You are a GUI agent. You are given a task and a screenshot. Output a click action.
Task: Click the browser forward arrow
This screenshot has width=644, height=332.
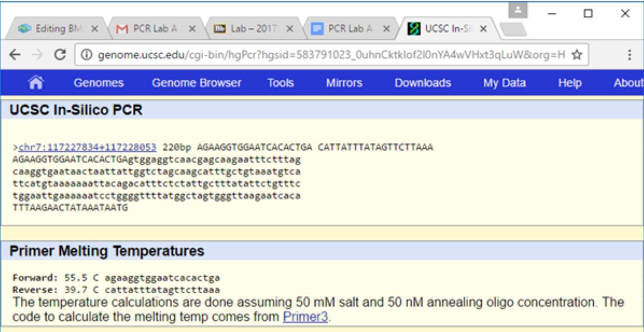[37, 55]
